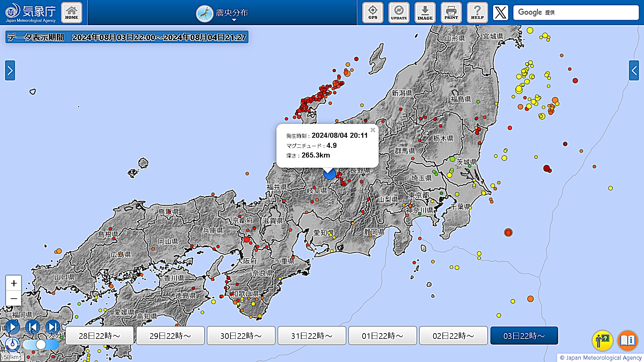Play the earthquake time animation
Viewport: 644px width, 362px height.
(13, 327)
